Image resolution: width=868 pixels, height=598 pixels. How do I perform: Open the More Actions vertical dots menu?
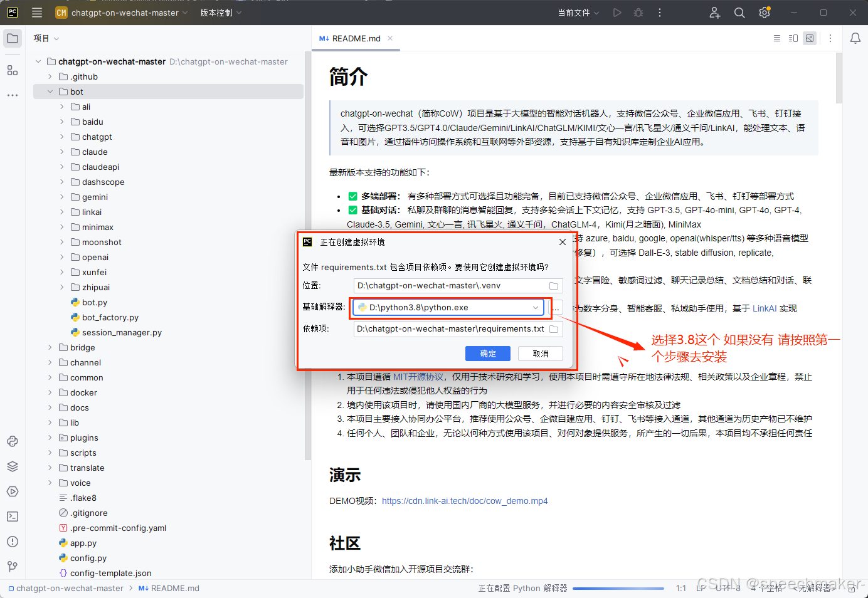pyautogui.click(x=660, y=13)
